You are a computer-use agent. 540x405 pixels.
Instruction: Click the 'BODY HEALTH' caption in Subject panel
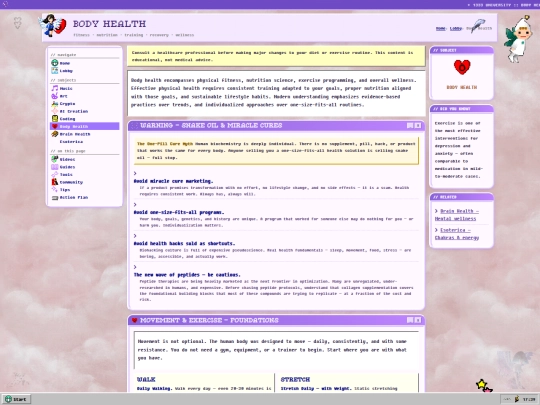point(462,87)
